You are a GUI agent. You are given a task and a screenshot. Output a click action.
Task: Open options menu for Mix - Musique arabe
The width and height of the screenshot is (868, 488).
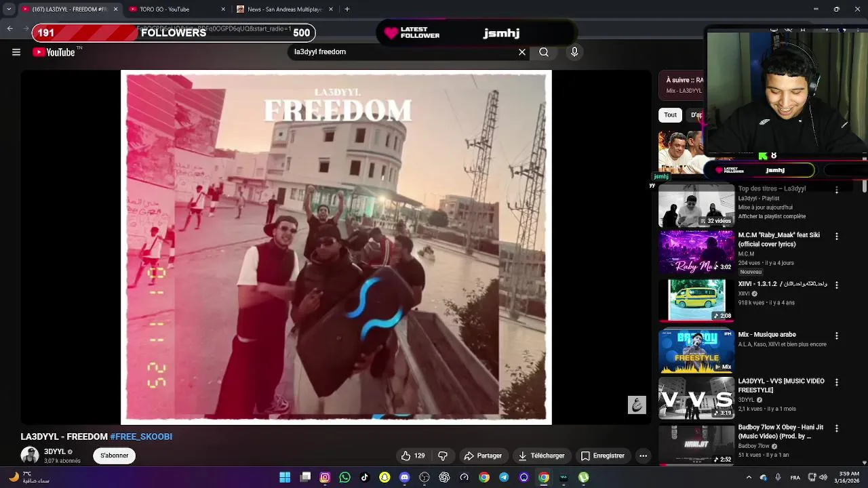coord(836,335)
